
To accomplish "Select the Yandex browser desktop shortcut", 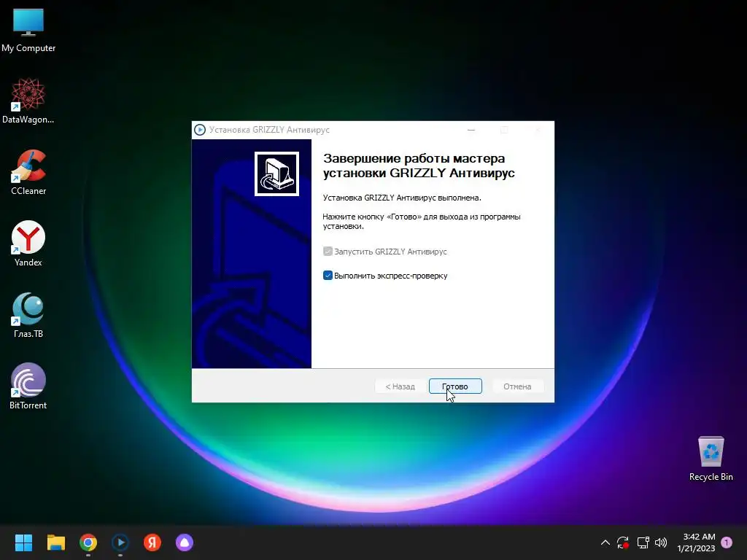I will pyautogui.click(x=28, y=244).
